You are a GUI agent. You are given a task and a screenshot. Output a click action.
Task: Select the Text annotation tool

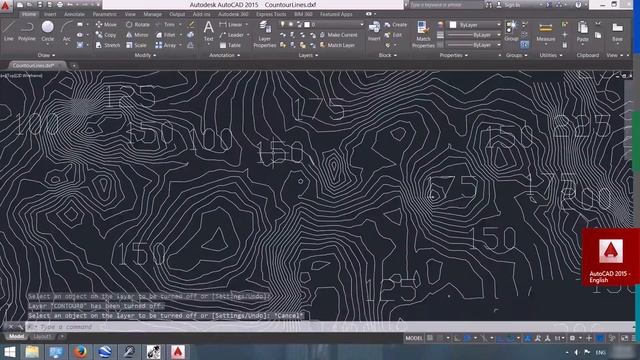[208, 31]
